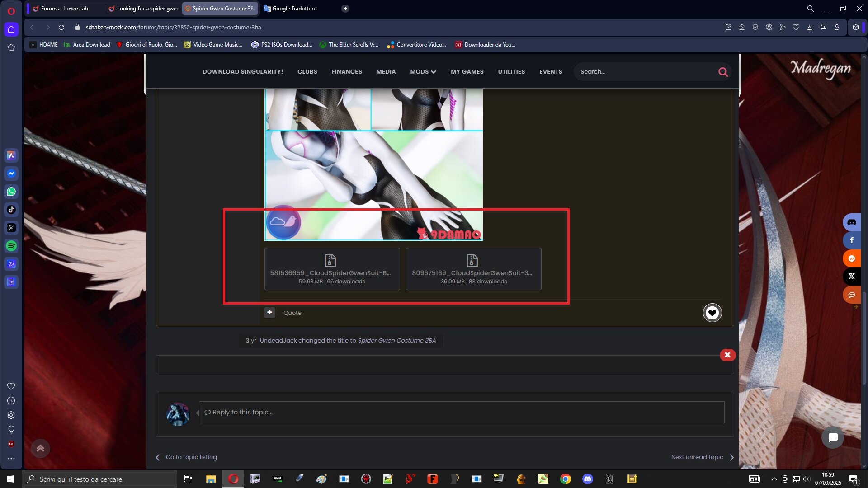Open Downloader da You... bookmark
This screenshot has height=488, width=868.
click(485, 45)
